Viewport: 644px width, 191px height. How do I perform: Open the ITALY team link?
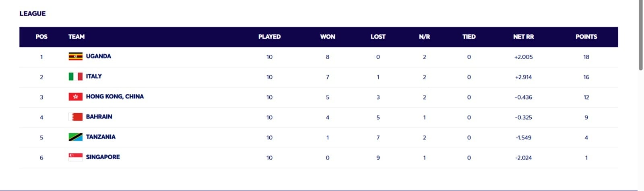(x=94, y=76)
